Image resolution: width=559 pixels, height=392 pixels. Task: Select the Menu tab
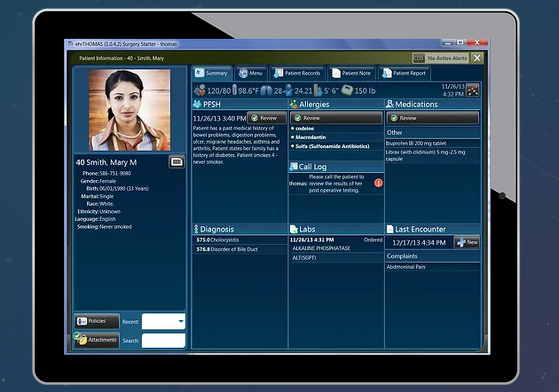click(x=250, y=73)
